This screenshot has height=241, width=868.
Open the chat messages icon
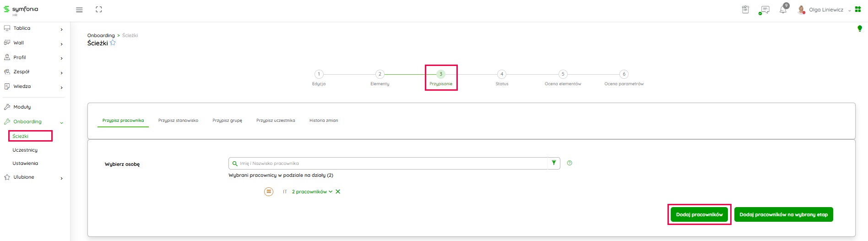pyautogui.click(x=765, y=10)
